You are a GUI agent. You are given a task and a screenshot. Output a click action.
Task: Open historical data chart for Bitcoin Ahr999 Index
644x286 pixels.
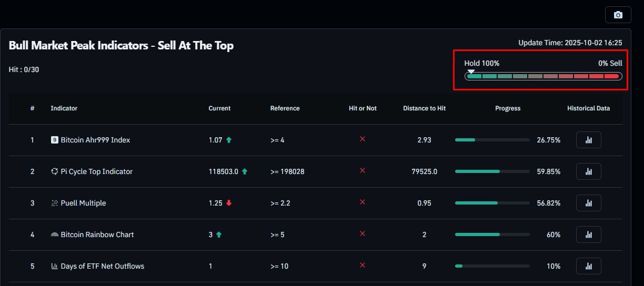(589, 140)
